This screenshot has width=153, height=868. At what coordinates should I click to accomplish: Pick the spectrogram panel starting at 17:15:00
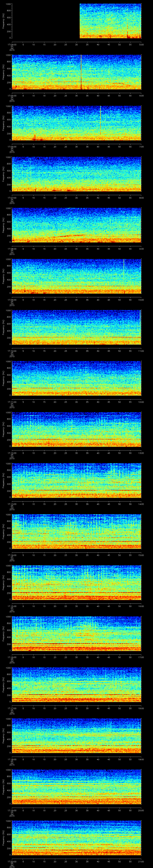77,583
